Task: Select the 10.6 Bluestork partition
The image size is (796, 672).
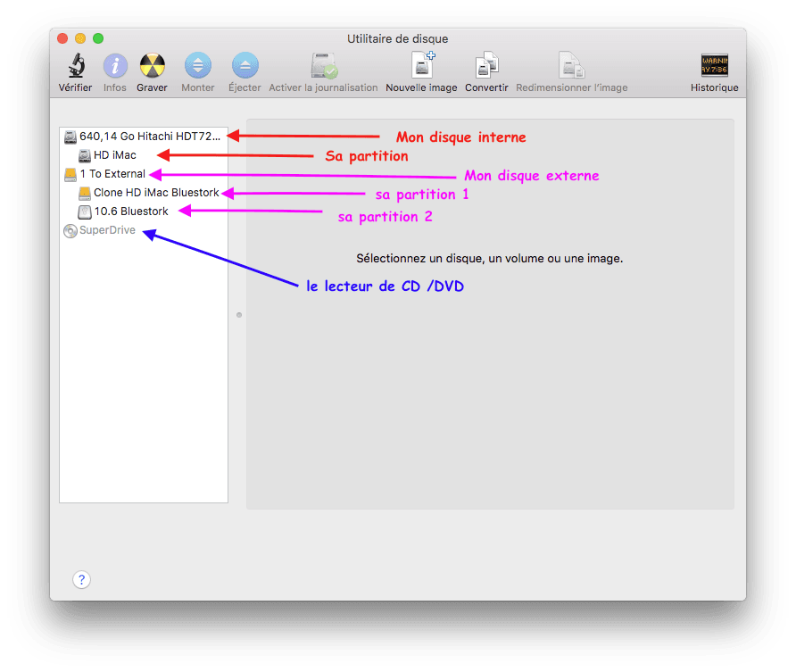Action: pyautogui.click(x=144, y=212)
